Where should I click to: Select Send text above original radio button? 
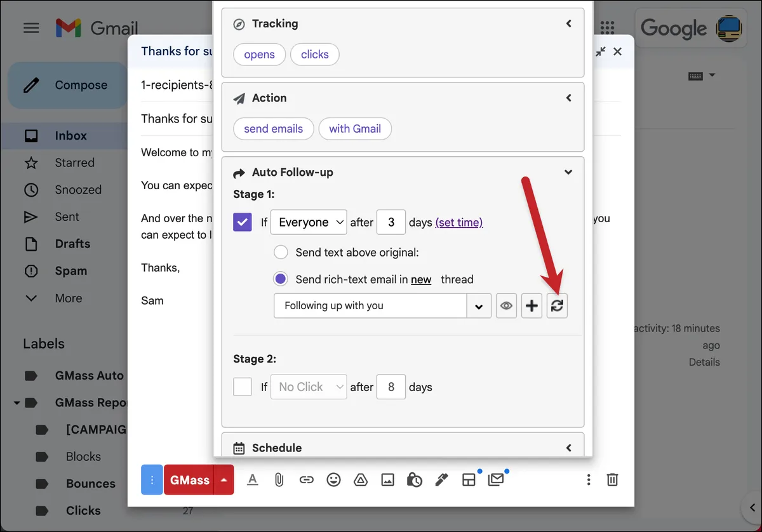click(x=281, y=252)
